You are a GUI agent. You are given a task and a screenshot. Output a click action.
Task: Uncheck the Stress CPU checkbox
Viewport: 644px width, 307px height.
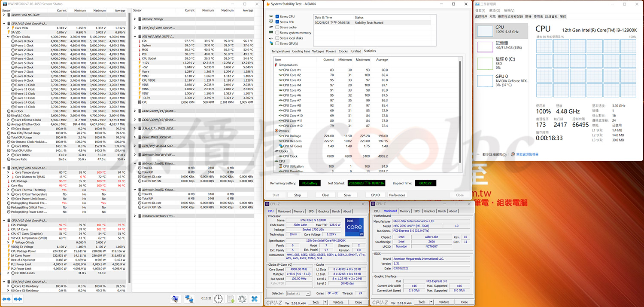(277, 16)
